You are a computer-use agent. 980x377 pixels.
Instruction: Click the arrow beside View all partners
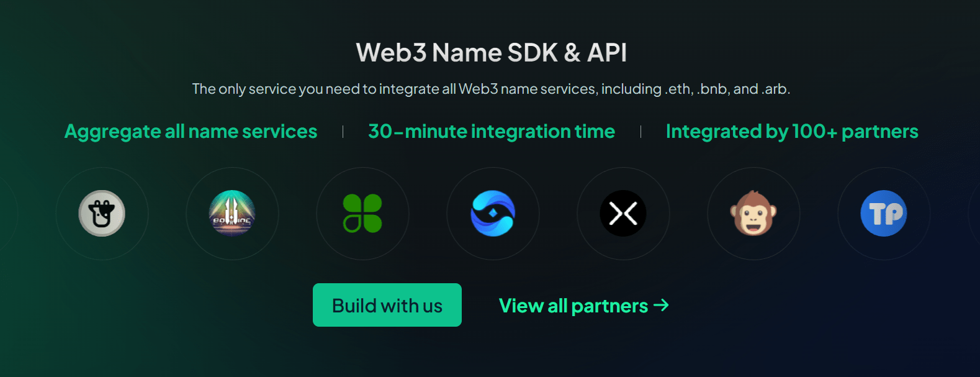coord(662,305)
